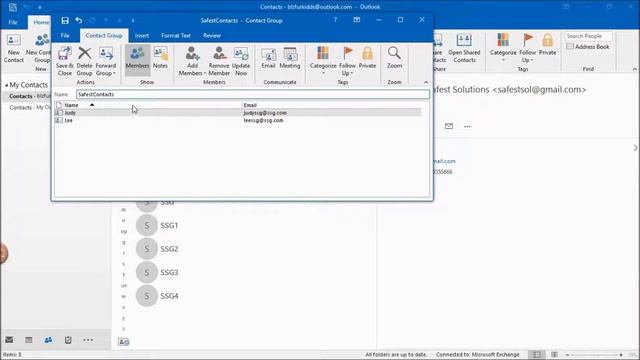Image resolution: width=640 pixels, height=360 pixels.
Task: Schedule a Meeting with group
Action: (x=290, y=58)
